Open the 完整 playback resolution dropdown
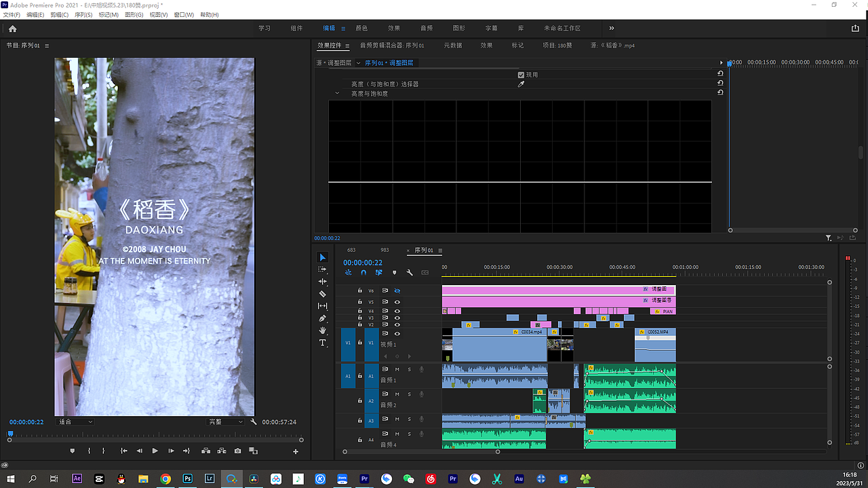The height and width of the screenshot is (488, 868). (226, 421)
